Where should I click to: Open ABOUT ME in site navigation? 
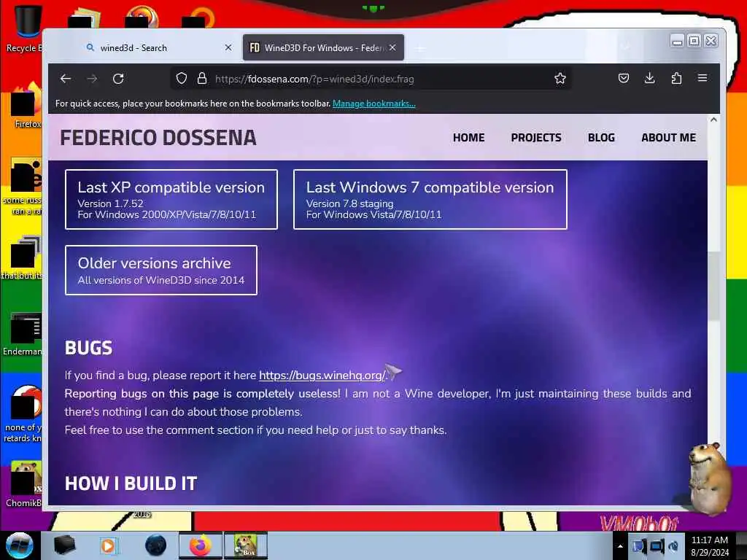[668, 138]
